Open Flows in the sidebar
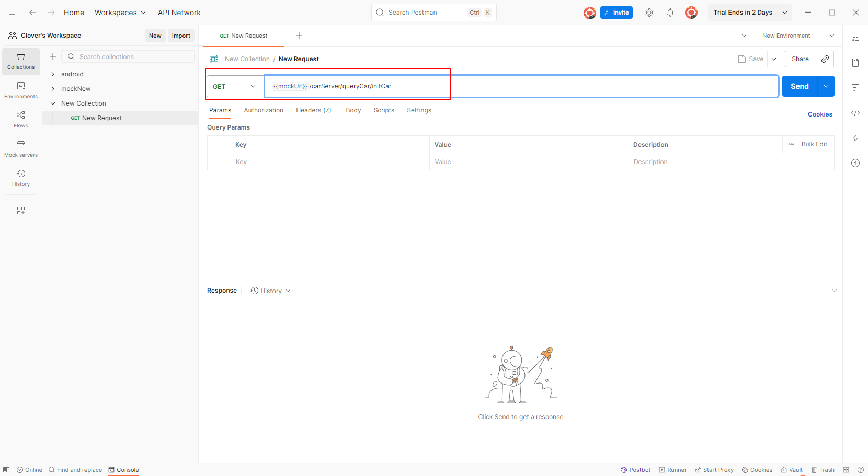 pyautogui.click(x=21, y=120)
